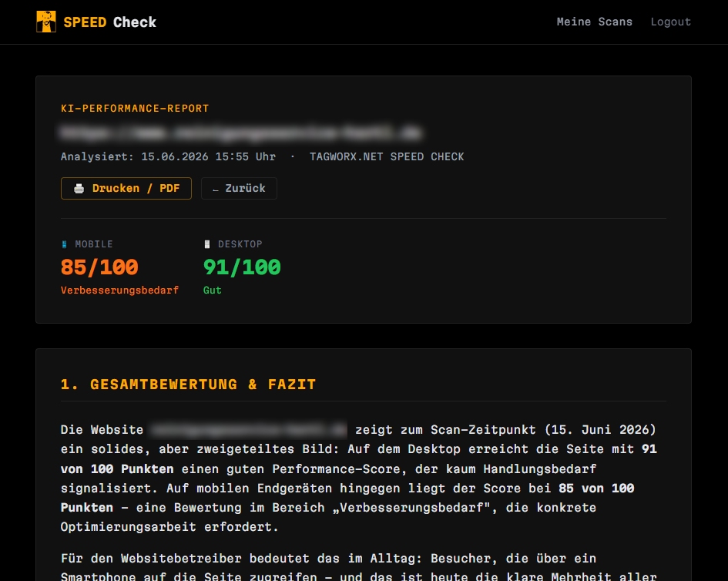Click the MOBILE label
This screenshot has height=581, width=728.
coord(94,244)
